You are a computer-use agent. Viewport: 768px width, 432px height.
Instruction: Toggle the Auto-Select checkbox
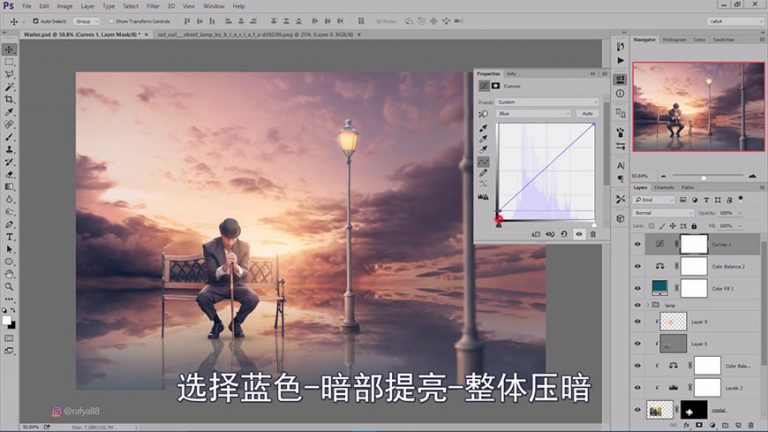[35, 21]
